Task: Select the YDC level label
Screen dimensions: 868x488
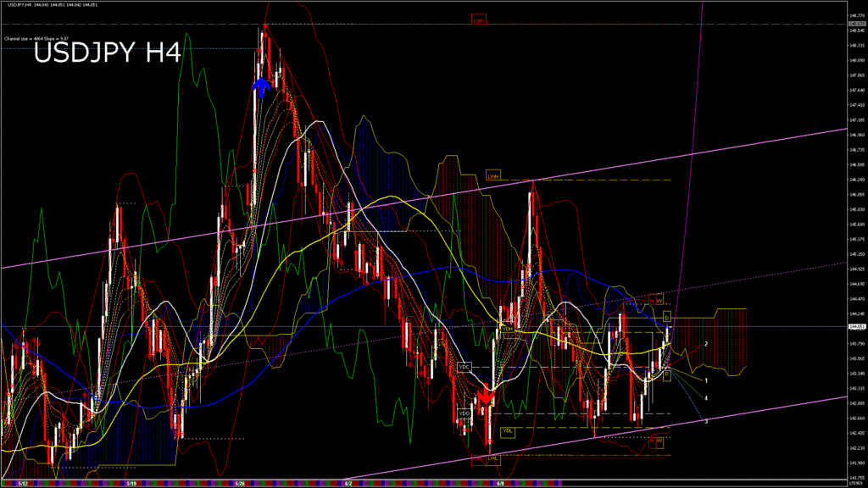Action: pyautogui.click(x=464, y=367)
